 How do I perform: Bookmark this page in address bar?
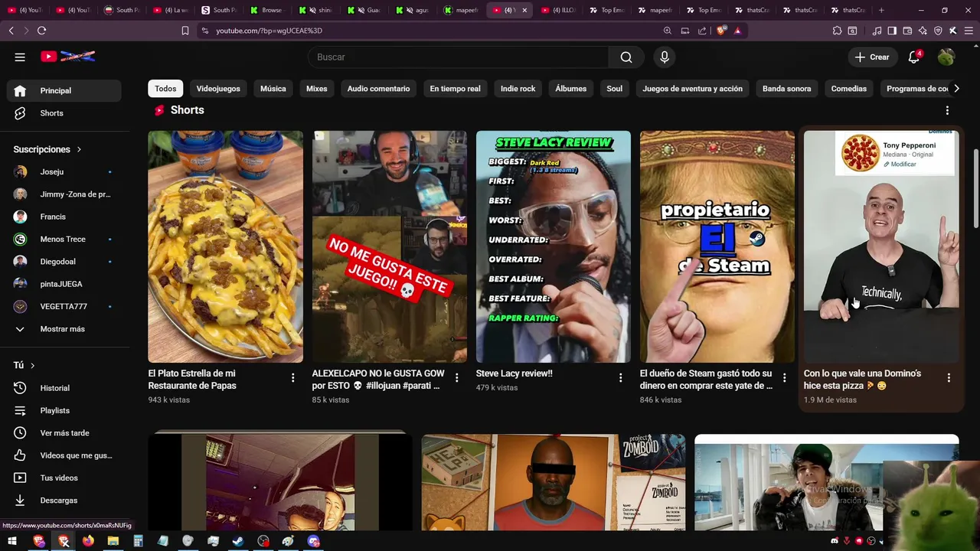pos(185,31)
